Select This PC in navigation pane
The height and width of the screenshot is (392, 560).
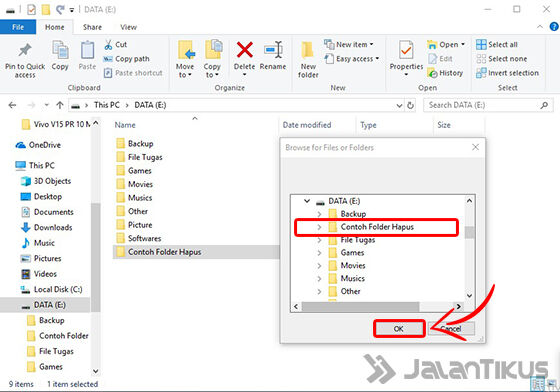(35, 165)
